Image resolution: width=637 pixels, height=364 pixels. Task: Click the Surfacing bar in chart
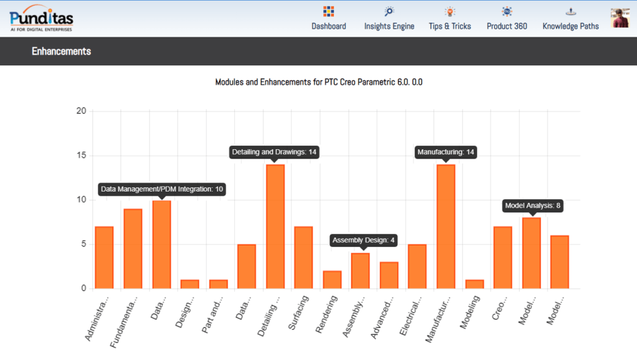[x=303, y=258]
